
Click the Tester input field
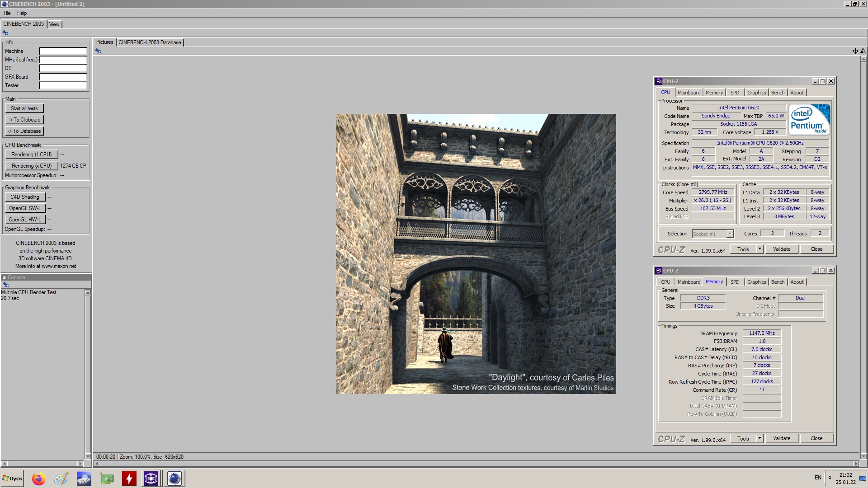[63, 85]
